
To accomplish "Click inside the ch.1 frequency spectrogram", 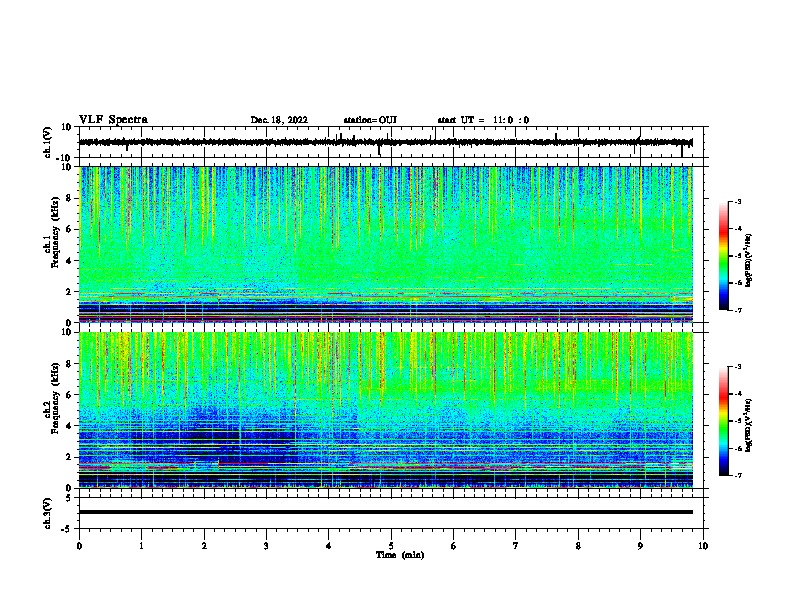I will [386, 244].
